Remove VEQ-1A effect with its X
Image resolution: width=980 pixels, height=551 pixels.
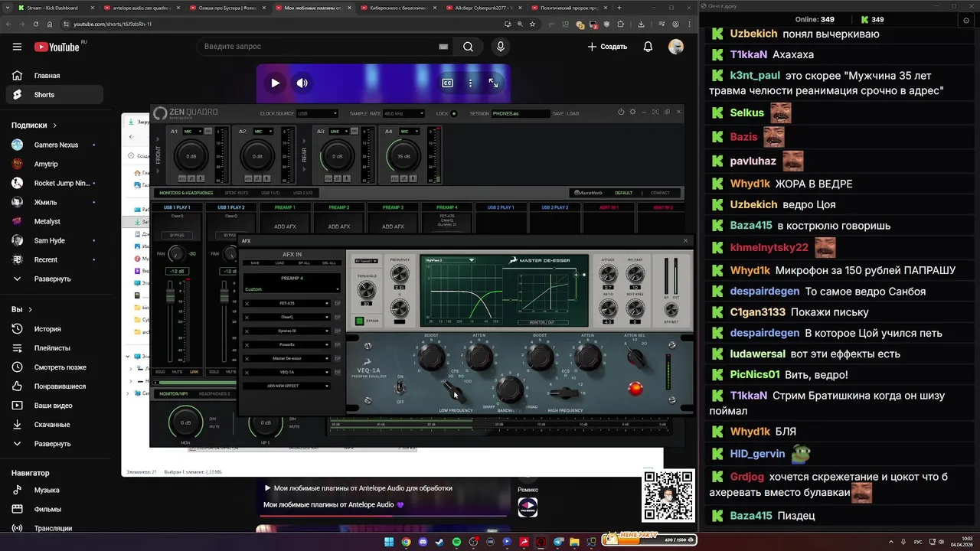pos(247,372)
